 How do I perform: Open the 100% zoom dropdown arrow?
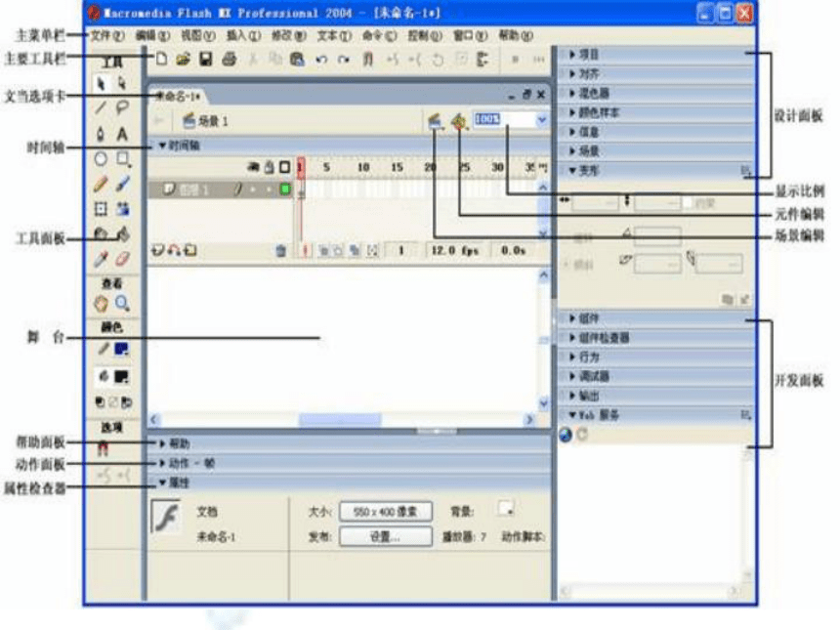pyautogui.click(x=542, y=120)
